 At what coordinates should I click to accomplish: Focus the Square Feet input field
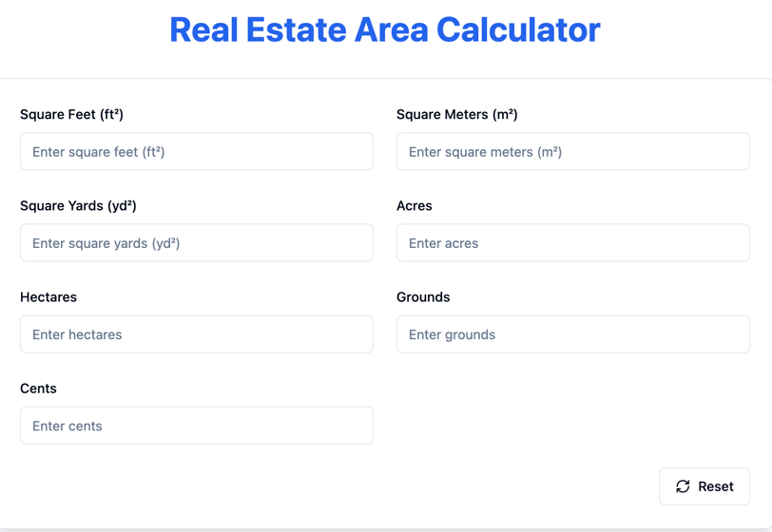pos(196,152)
